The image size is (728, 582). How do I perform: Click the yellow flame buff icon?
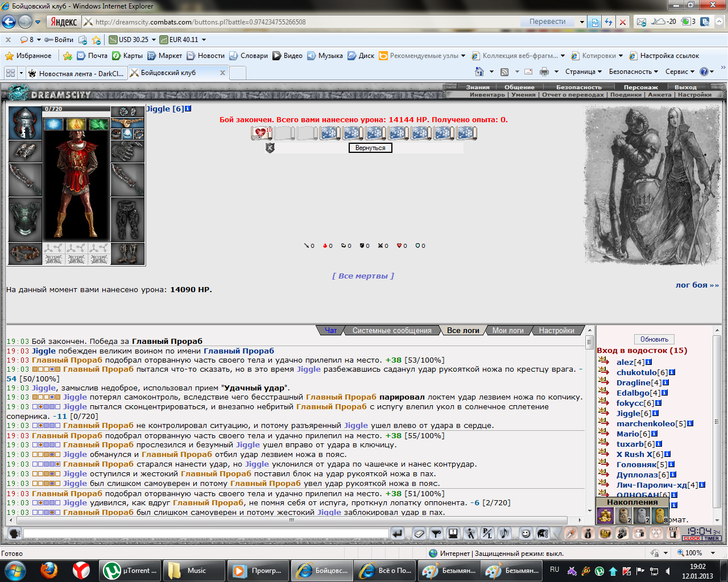click(x=76, y=124)
